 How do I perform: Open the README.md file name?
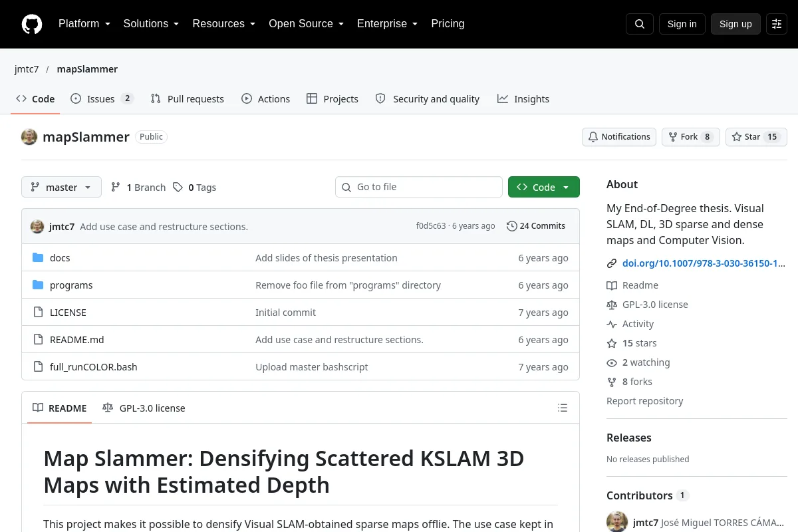tap(77, 340)
